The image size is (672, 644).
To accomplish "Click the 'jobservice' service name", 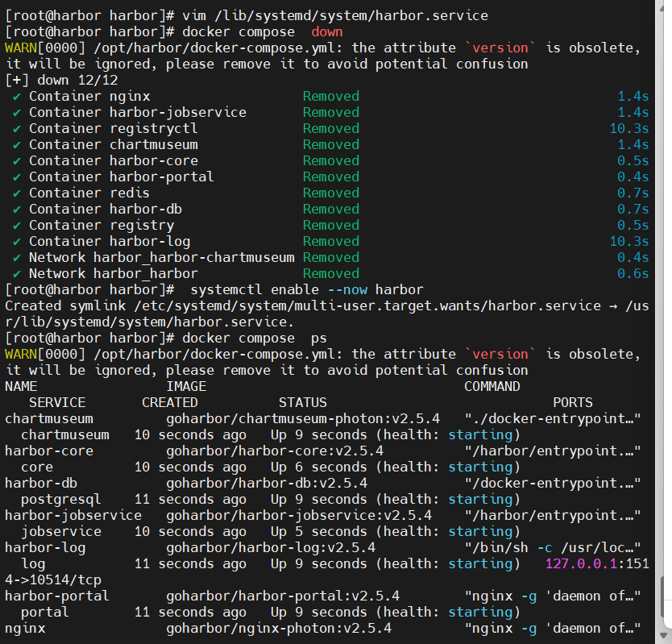I will click(x=61, y=532).
